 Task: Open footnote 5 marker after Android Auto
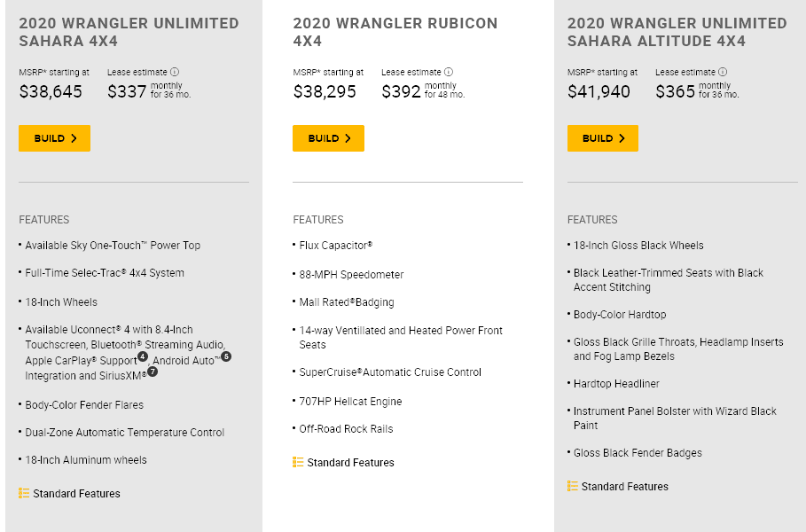pyautogui.click(x=226, y=356)
